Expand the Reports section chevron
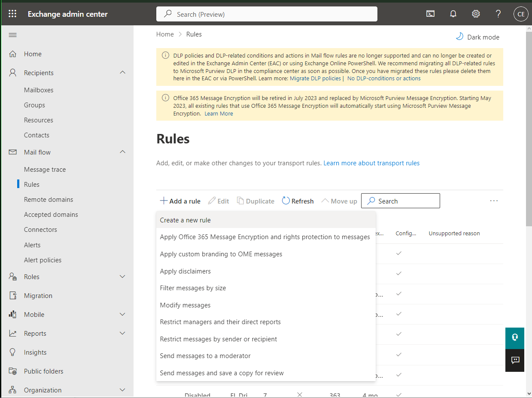 click(x=122, y=333)
